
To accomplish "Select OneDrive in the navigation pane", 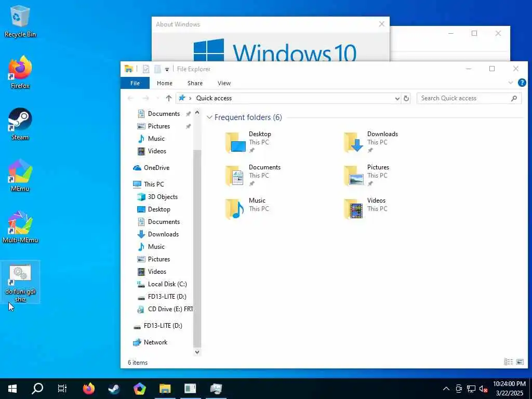I will point(156,168).
